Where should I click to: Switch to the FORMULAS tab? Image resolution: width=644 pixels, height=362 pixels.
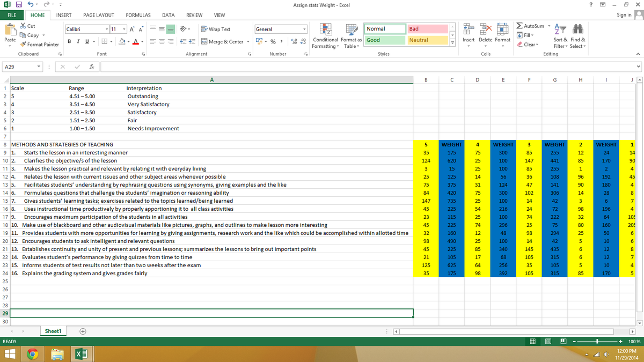click(x=138, y=15)
